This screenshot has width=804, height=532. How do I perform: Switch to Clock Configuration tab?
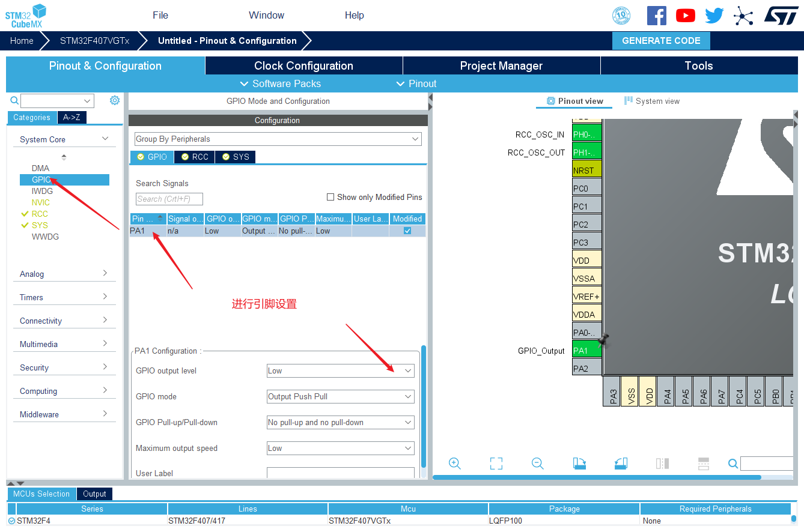303,65
